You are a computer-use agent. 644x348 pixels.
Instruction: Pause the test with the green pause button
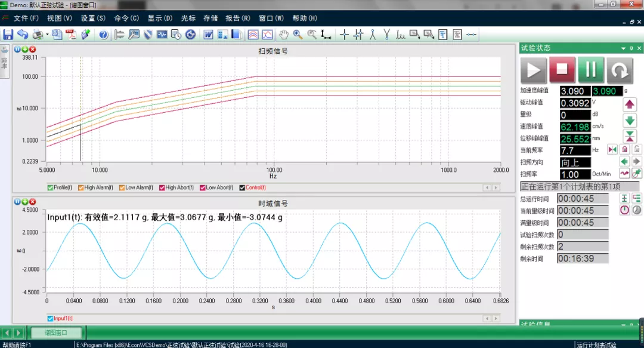(x=590, y=70)
